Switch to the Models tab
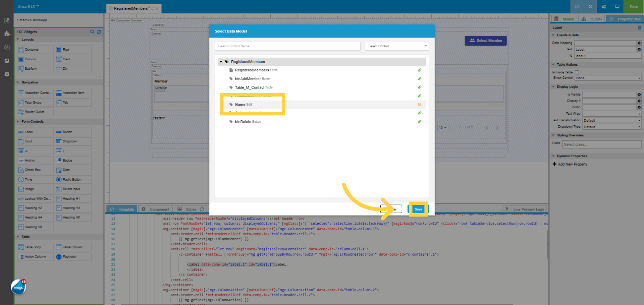This screenshot has height=305, width=644. click(564, 19)
